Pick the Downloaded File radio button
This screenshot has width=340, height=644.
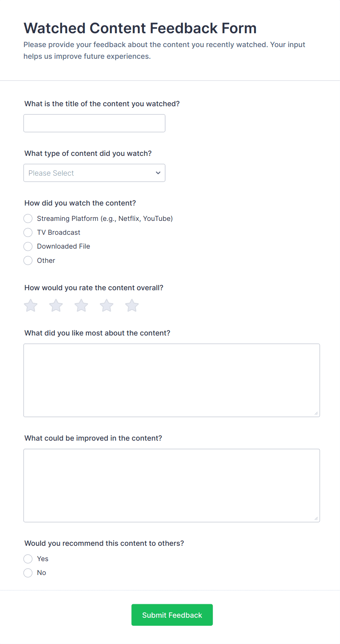pyautogui.click(x=28, y=246)
